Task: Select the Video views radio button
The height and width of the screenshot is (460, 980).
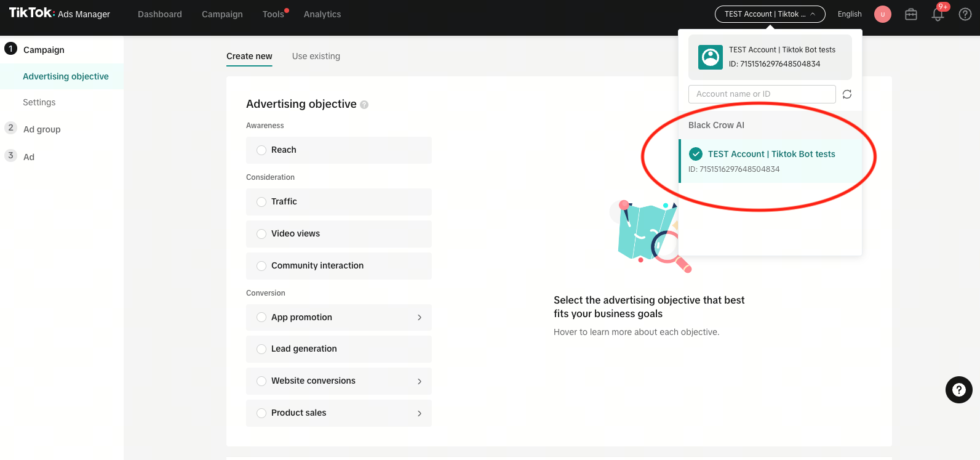Action: pos(261,234)
